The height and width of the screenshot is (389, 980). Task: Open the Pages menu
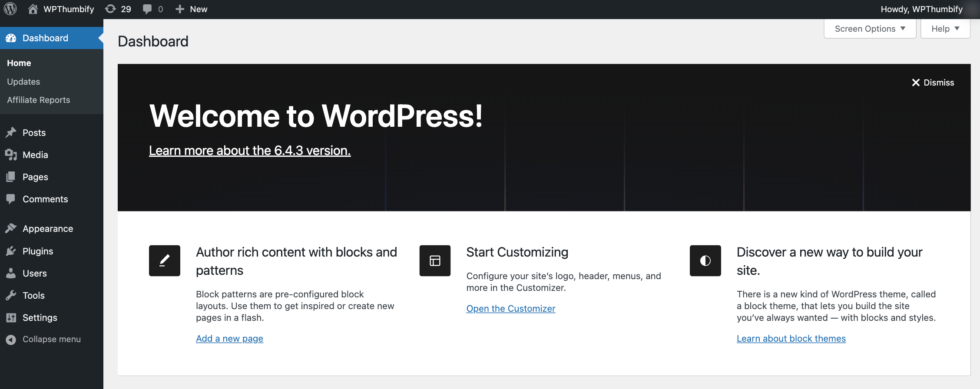point(52,177)
